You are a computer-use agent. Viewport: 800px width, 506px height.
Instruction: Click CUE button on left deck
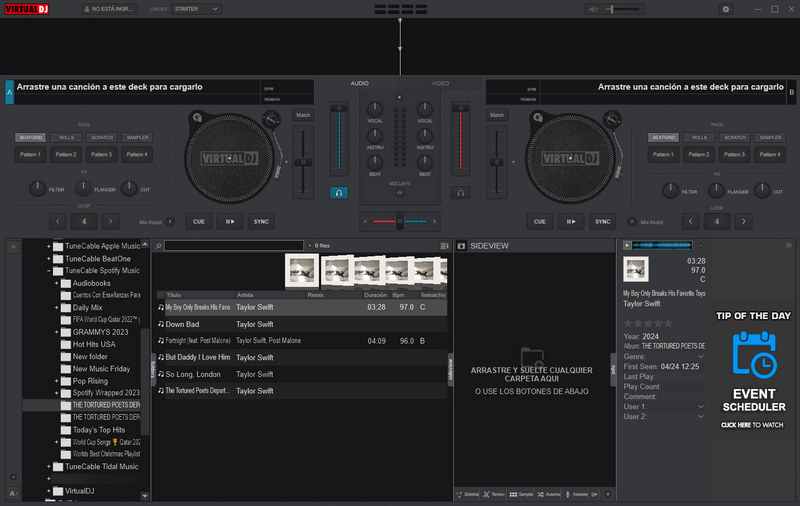199,222
